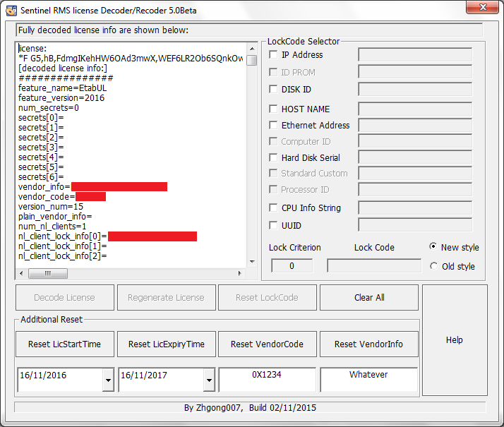Click the Ethernet Address input field
504x427 pixels.
[x=415, y=125]
